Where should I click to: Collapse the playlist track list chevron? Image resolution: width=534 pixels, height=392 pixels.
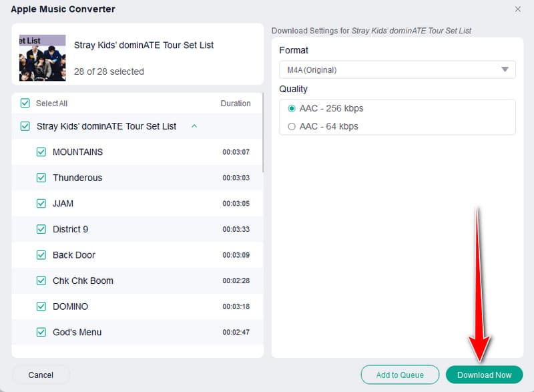click(x=194, y=126)
